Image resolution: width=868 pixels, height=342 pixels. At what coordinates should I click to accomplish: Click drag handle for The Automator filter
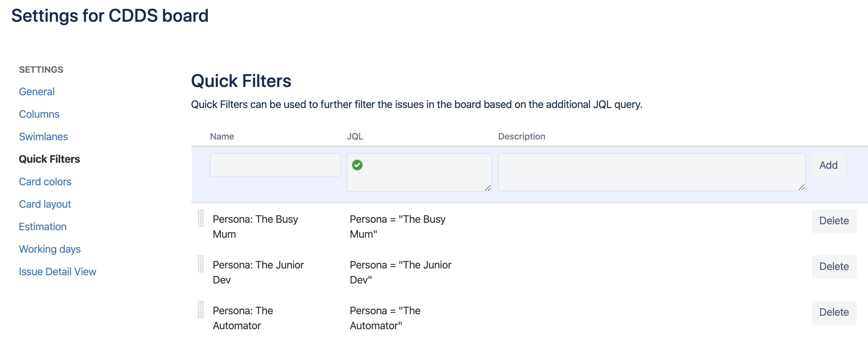click(x=201, y=310)
